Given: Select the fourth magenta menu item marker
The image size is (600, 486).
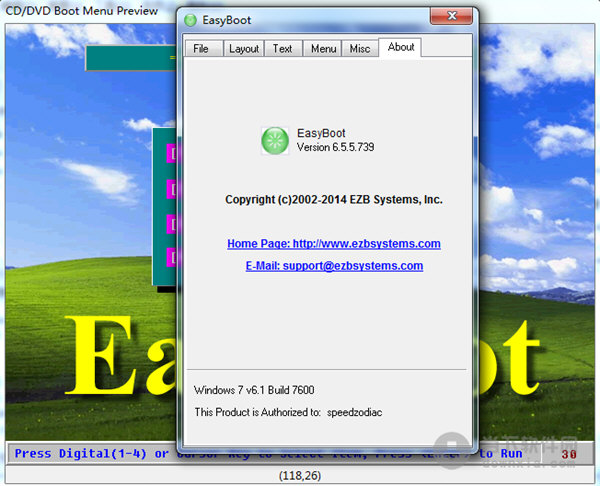Looking at the screenshot, I should pos(171,257).
